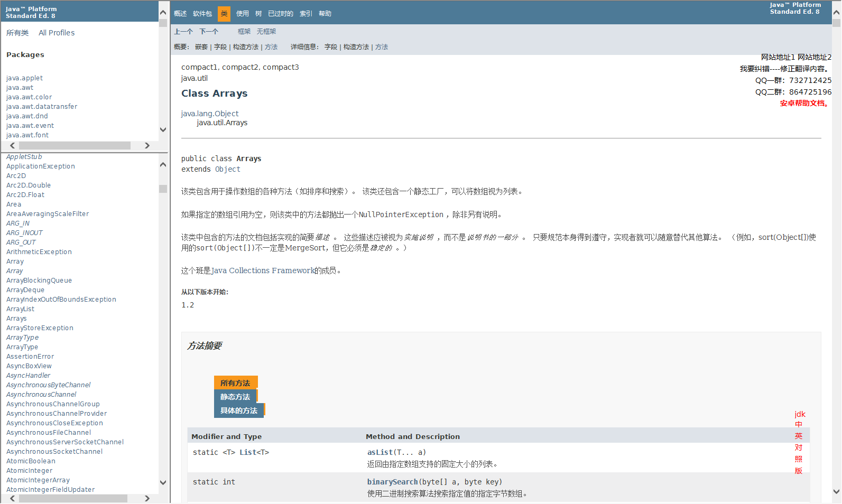The height and width of the screenshot is (504, 842).
Task: Click the packages frame scroll-up arrow
Action: [163, 12]
